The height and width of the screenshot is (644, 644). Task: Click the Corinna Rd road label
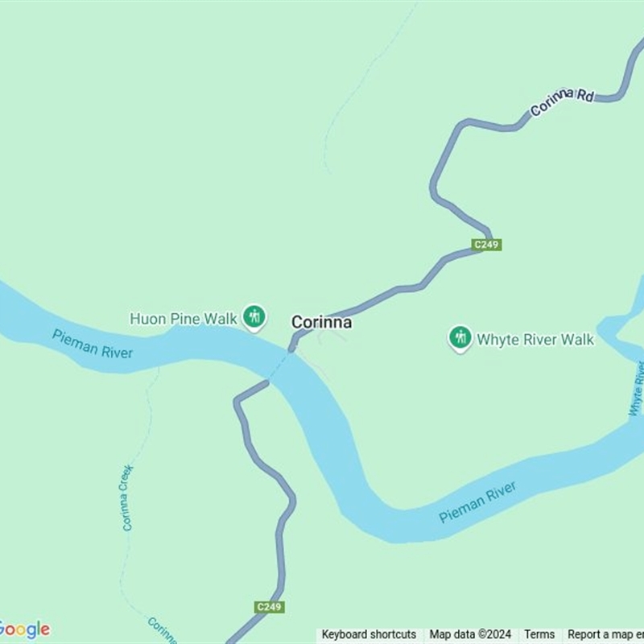click(x=562, y=101)
